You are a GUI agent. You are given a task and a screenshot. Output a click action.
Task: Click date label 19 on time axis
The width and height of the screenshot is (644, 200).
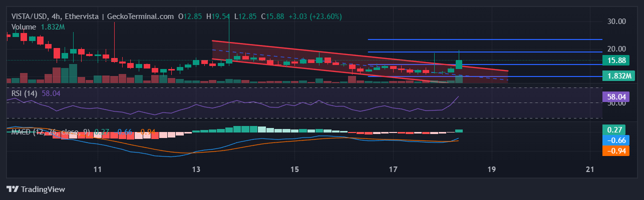(492, 169)
